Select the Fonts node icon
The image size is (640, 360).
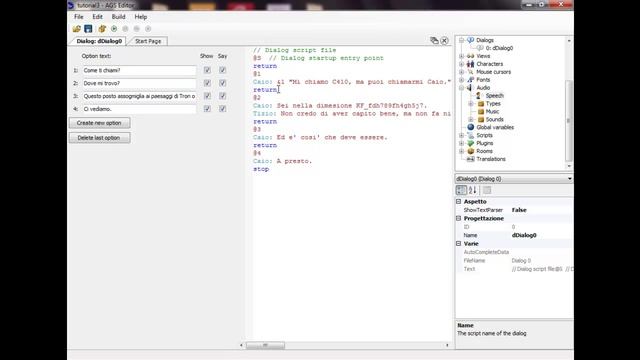click(471, 80)
